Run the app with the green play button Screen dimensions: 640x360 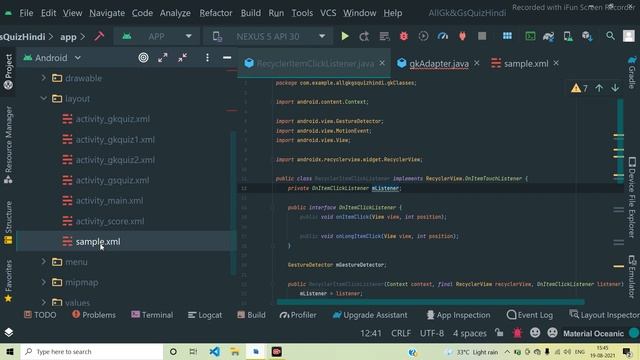tap(345, 36)
